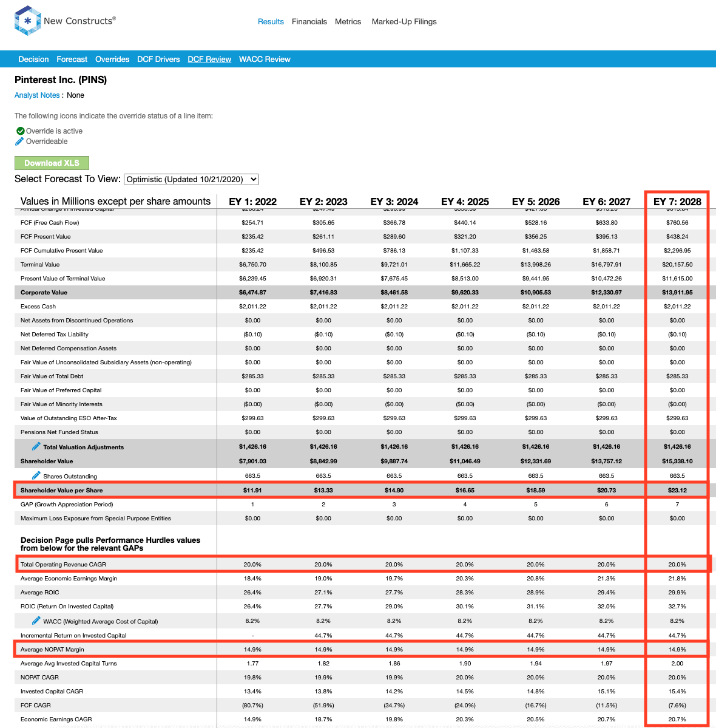Click the $760.56 free cash flow value
Screen dimensions: 716x728
(x=678, y=223)
